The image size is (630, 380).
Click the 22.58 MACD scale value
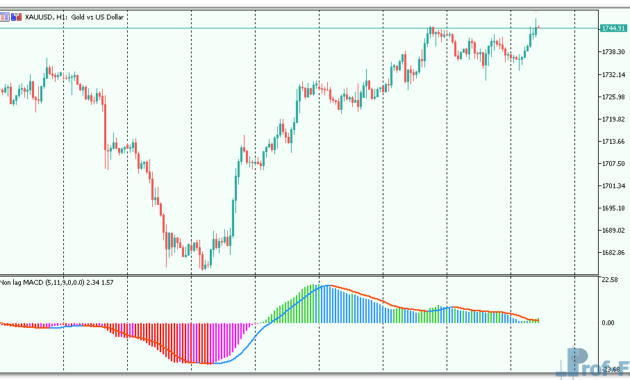pos(610,280)
